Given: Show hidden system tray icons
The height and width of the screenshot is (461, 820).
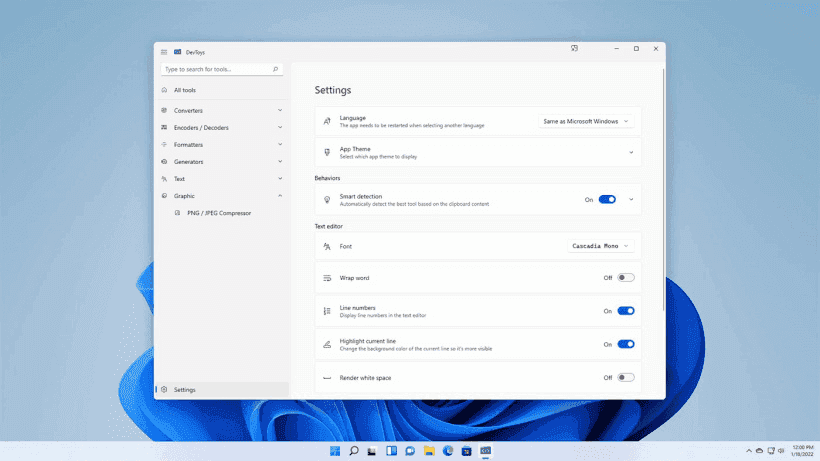Looking at the screenshot, I should [748, 451].
